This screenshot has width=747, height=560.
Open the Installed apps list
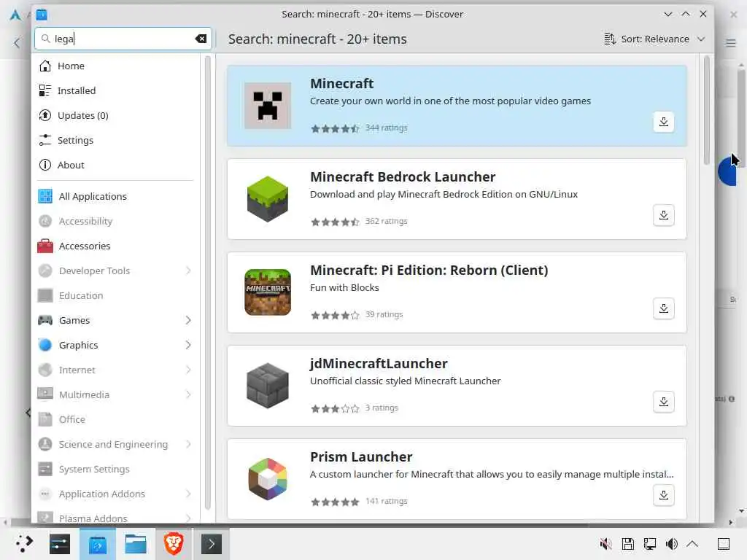pos(115,90)
